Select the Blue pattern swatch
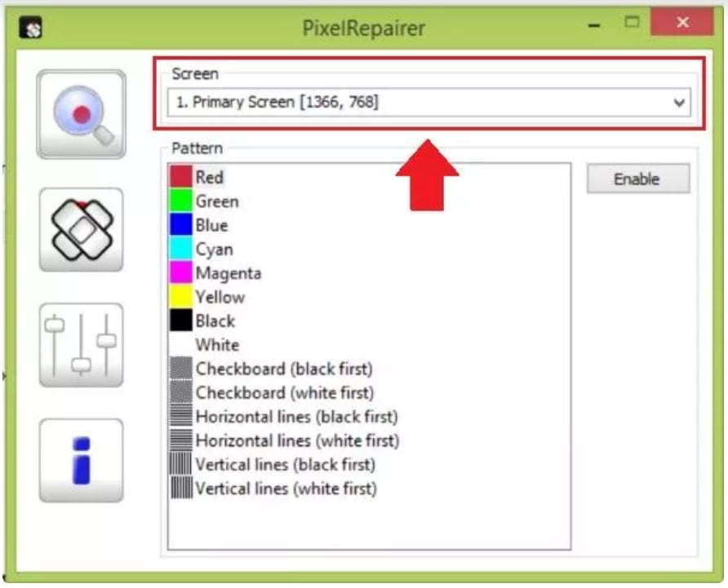 click(x=180, y=225)
